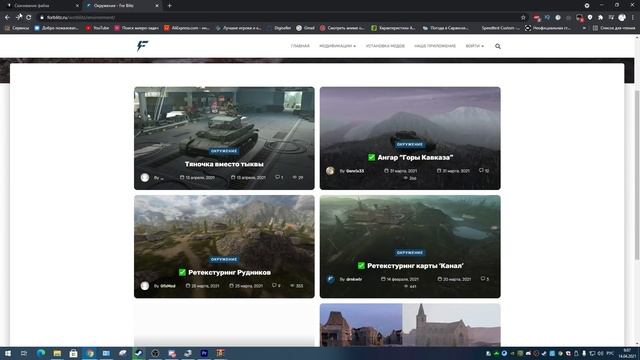Image resolution: width=640 pixels, height=360 pixels.
Task: Click author avatar on 'Тяночка вместо тыквы' card
Action: [x=145, y=178]
